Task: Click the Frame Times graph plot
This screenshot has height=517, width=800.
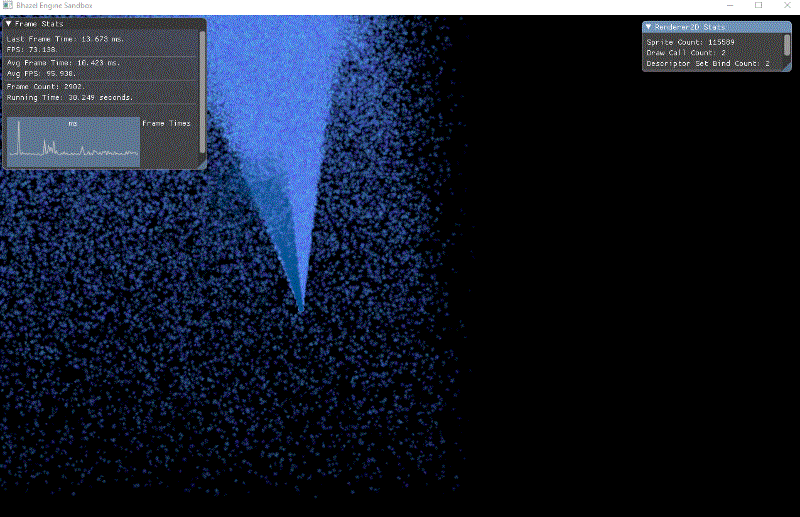Action: click(73, 142)
